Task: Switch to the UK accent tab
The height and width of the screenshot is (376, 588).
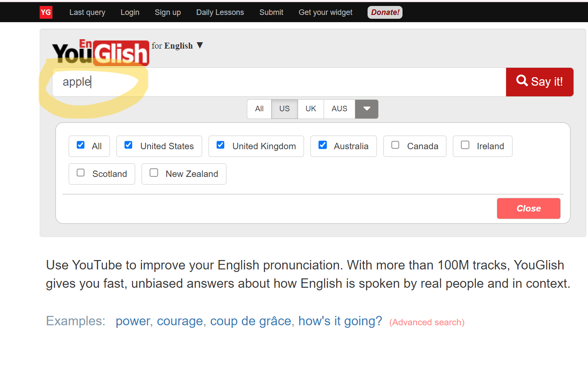Action: tap(310, 109)
